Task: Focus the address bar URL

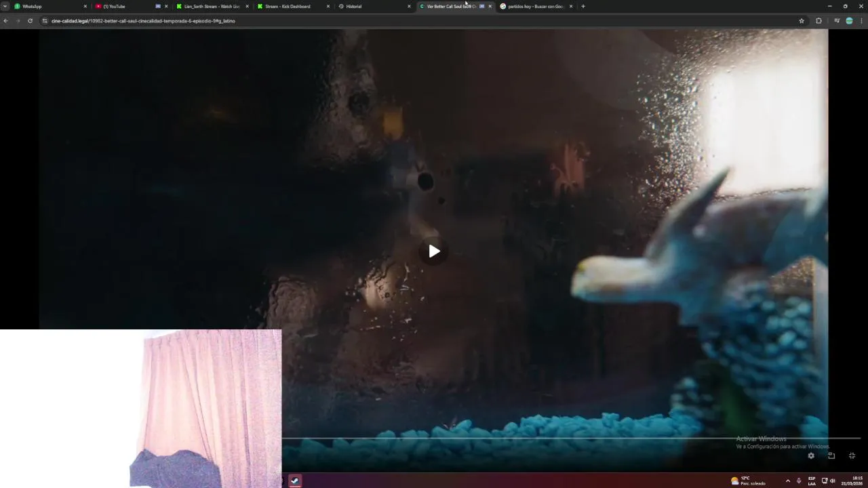Action: tap(143, 21)
